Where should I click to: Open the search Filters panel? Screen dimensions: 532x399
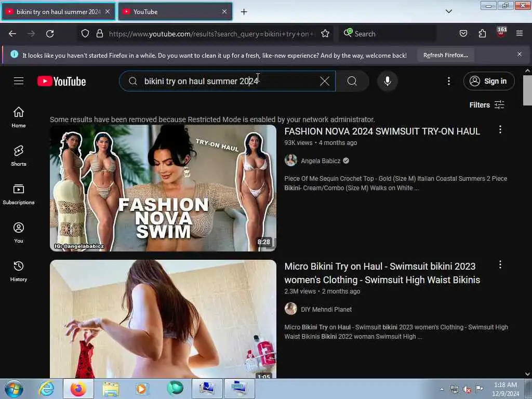(486, 105)
